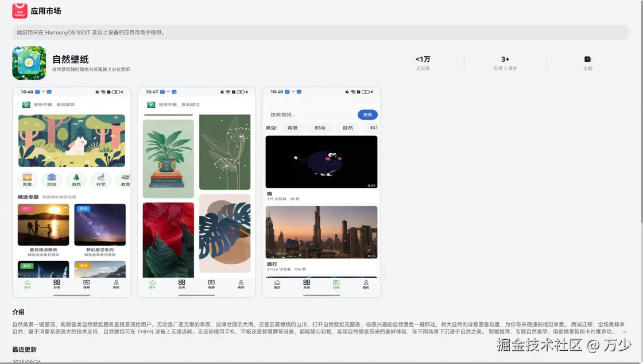Open the potted plant on books wallpaper
643x364 pixels.
(x=168, y=158)
